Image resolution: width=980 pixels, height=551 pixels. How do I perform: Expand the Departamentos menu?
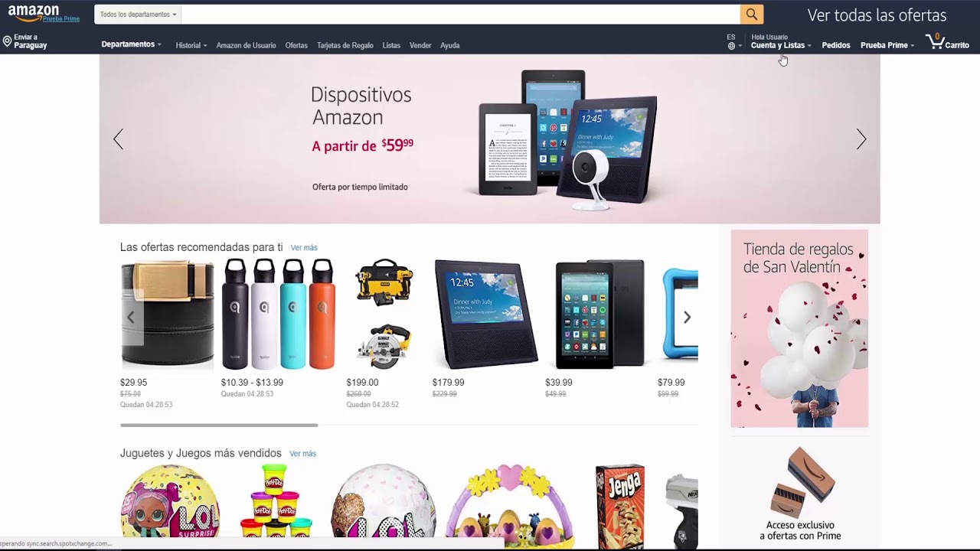click(x=131, y=44)
